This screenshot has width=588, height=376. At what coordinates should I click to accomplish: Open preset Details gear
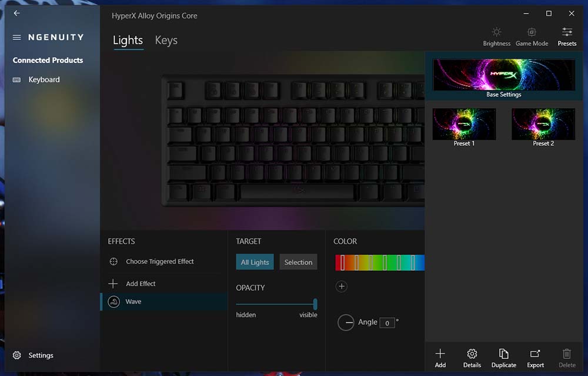[472, 358]
